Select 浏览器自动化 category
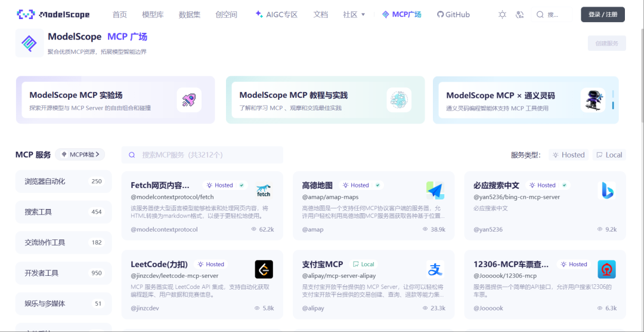The image size is (644, 332). (64, 182)
